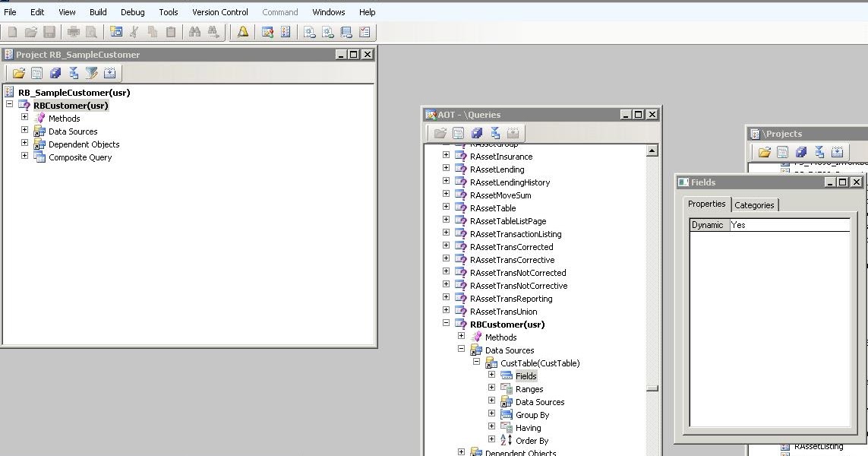Image resolution: width=868 pixels, height=456 pixels.
Task: Open the Application Object Tree toolbar icon
Action: pyautogui.click(x=116, y=31)
